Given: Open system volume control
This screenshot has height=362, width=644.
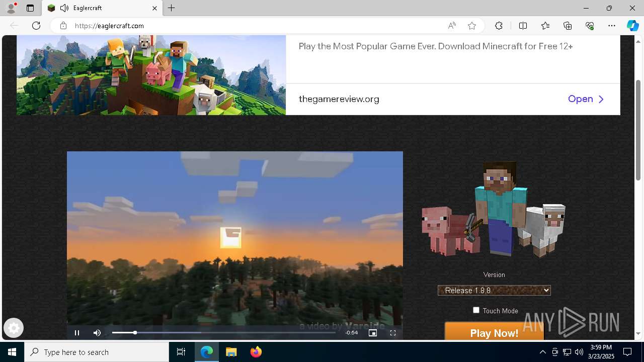Looking at the screenshot, I should [x=579, y=352].
